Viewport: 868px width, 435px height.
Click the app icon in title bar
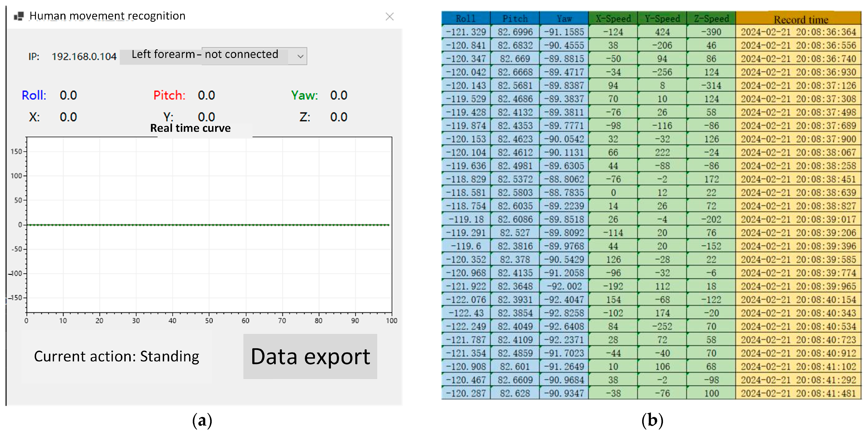pos(19,16)
